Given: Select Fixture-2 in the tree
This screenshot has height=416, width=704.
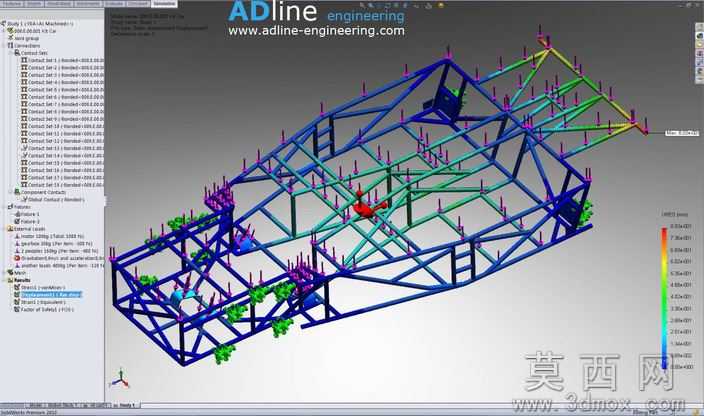Looking at the screenshot, I should pyautogui.click(x=30, y=221).
